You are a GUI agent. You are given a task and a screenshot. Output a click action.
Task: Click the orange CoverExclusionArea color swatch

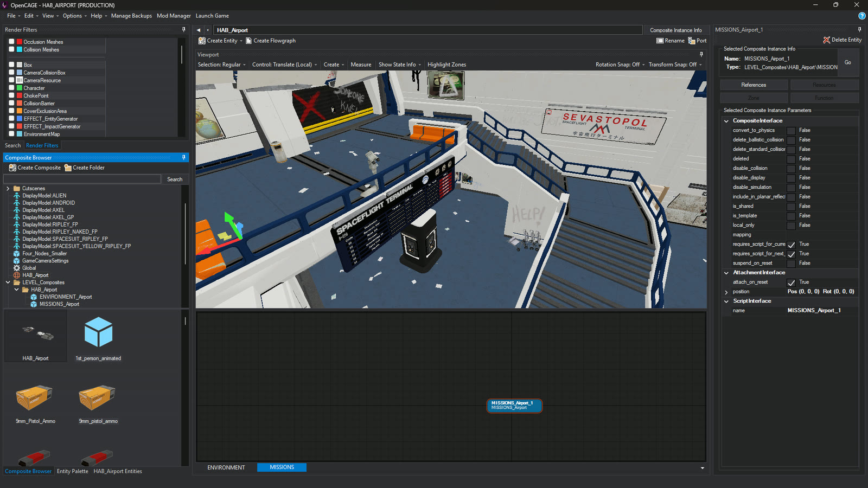(x=20, y=111)
